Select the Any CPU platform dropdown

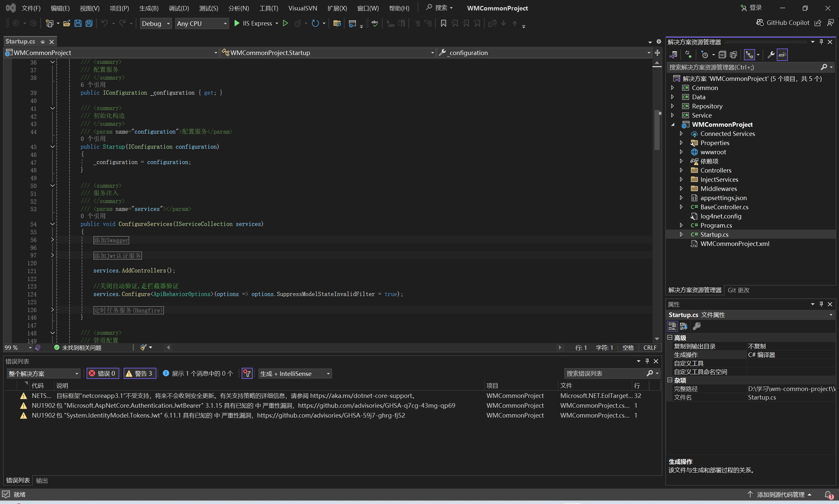(x=200, y=23)
